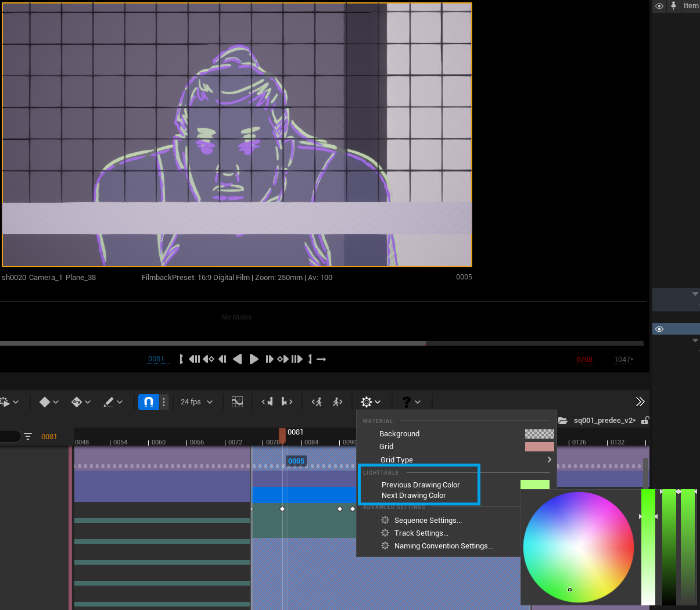Image resolution: width=700 pixels, height=610 pixels.
Task: Click the trim-left edit icon
Action: point(267,401)
